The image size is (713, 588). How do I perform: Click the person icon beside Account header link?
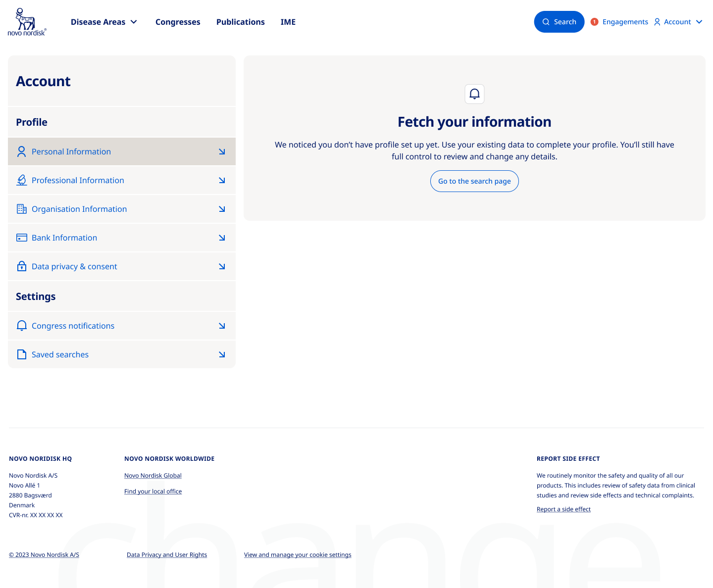tap(657, 22)
